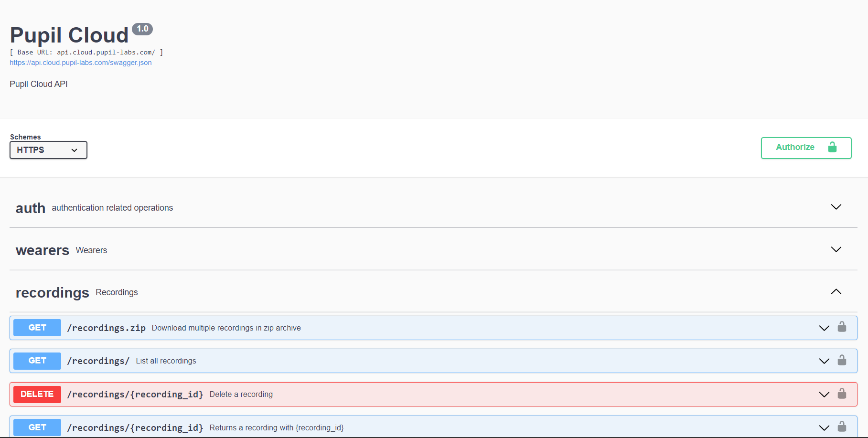Expand the wearers section chevron

836,249
